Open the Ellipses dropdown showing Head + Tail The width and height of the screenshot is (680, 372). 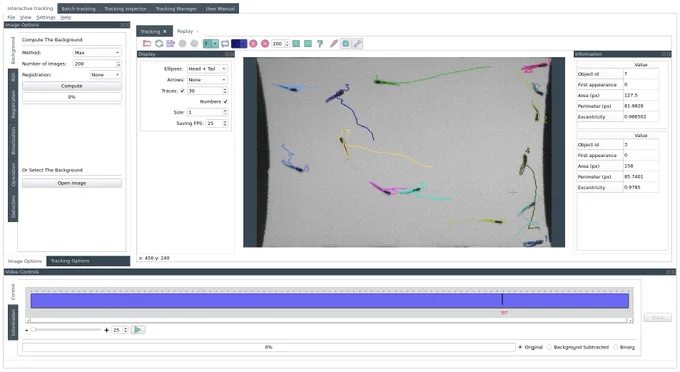207,69
